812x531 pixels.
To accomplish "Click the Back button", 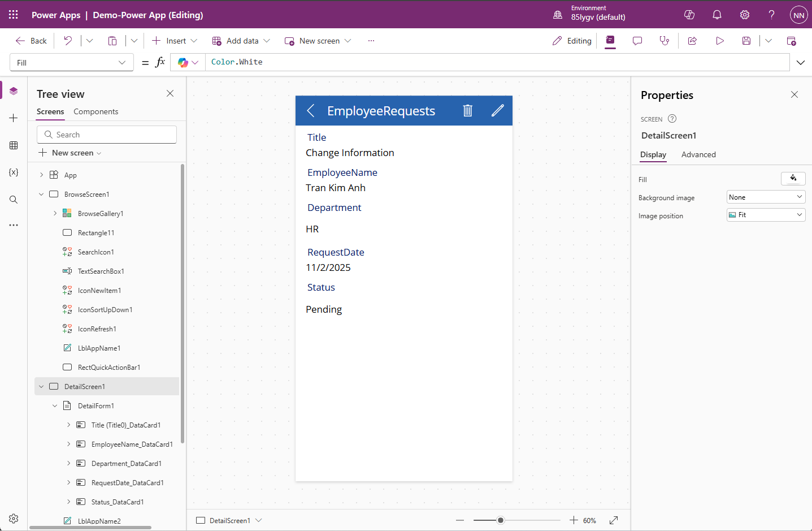I will coord(32,41).
